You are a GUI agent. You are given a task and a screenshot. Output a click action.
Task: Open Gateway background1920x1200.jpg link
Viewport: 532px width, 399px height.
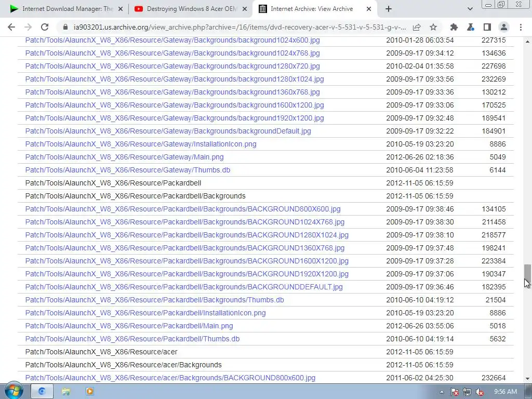click(x=175, y=118)
